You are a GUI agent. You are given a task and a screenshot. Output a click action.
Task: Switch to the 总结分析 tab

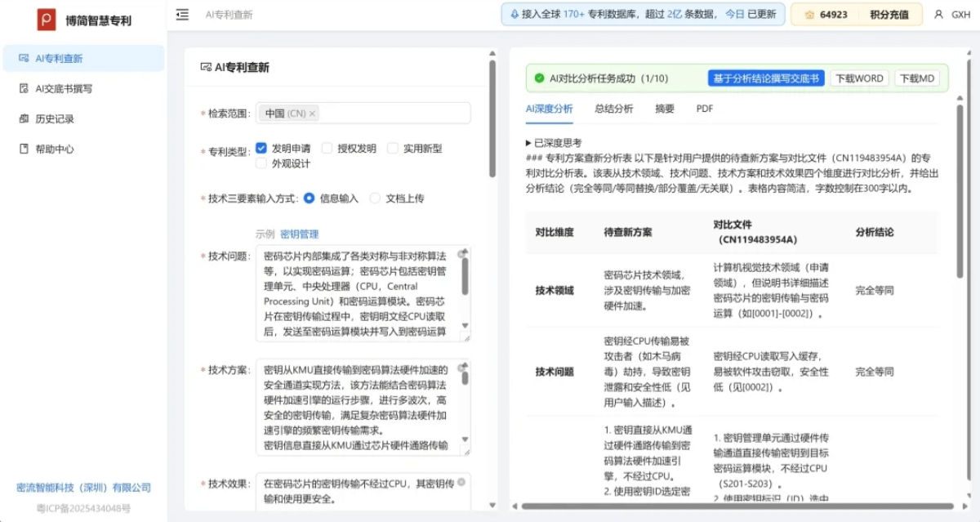613,109
